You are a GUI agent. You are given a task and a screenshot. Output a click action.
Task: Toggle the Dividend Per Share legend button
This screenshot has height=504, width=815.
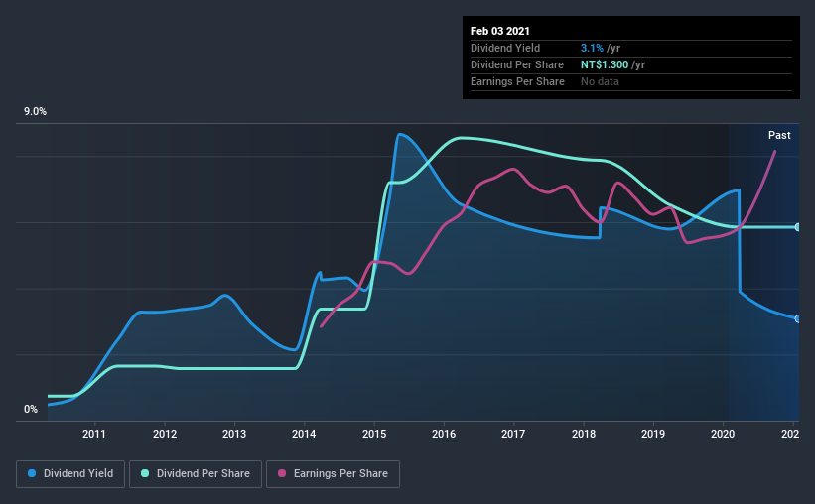(x=196, y=474)
